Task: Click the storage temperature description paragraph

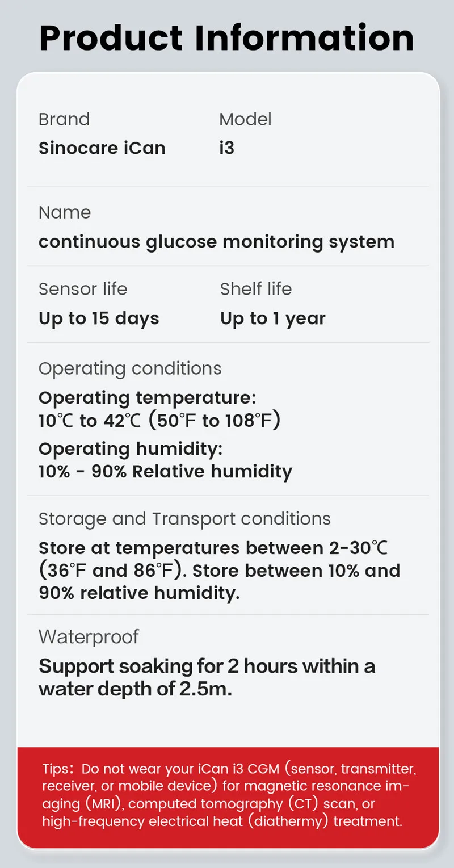Action: point(219,571)
